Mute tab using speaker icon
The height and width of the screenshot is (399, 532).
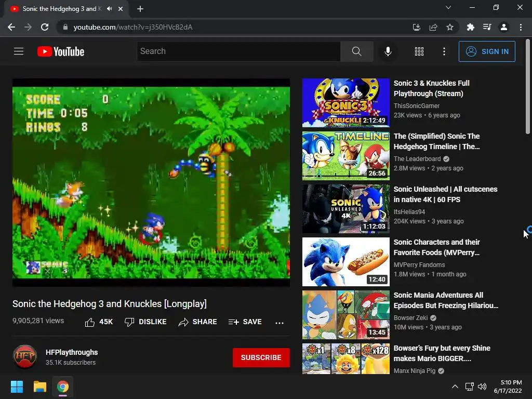[x=109, y=9]
